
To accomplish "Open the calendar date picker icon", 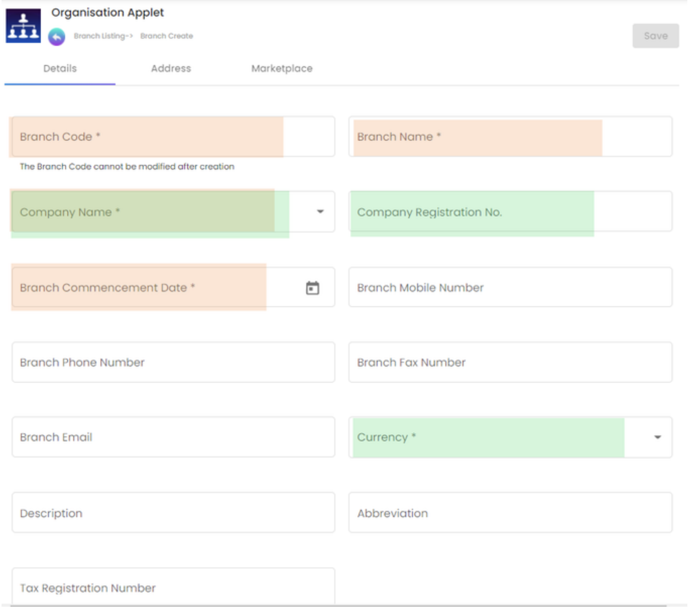I will (x=312, y=288).
